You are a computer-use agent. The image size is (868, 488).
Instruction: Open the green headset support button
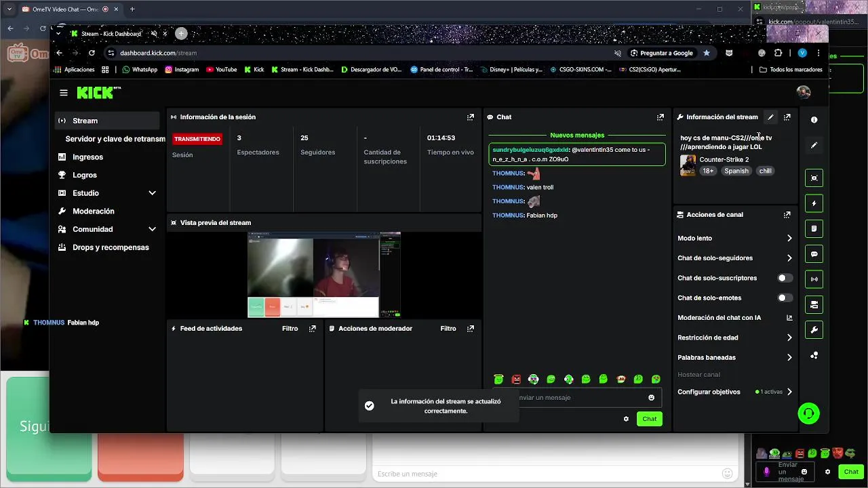click(808, 413)
